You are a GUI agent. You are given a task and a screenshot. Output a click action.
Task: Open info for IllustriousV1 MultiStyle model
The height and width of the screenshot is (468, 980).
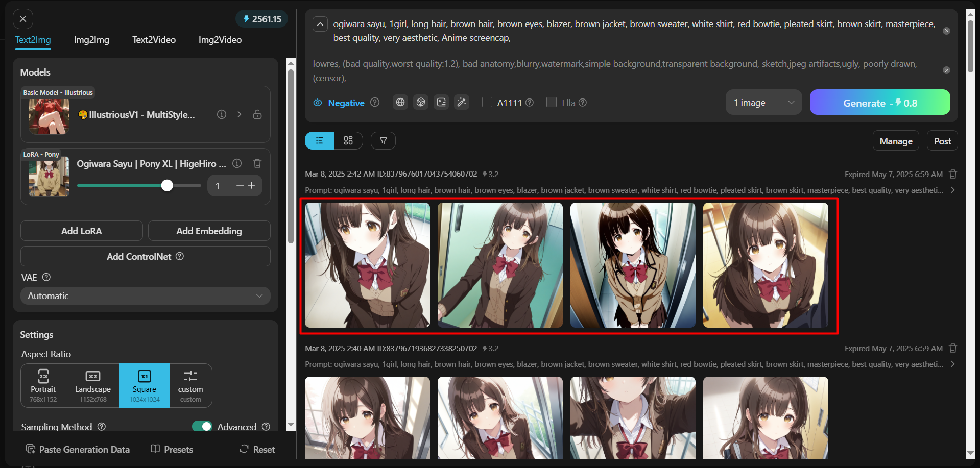coord(222,114)
